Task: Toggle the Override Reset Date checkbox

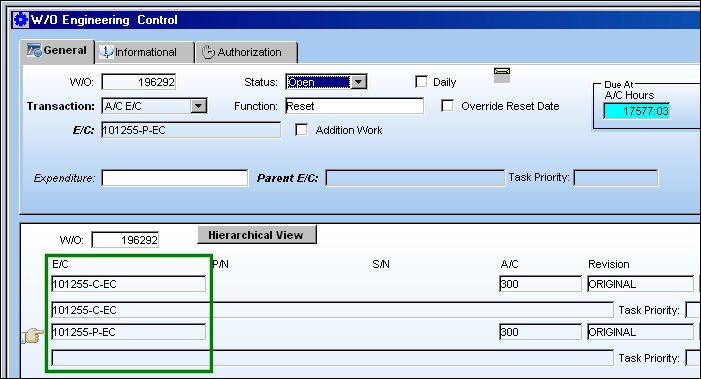Action: [x=447, y=105]
